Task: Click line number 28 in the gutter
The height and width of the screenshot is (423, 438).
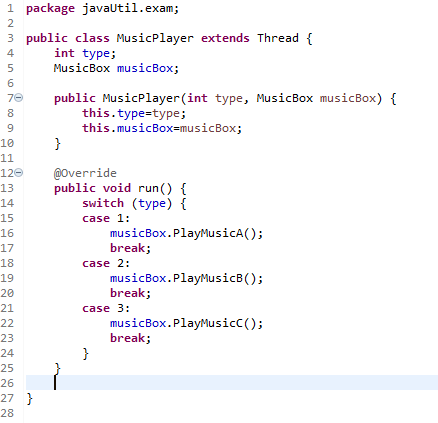Action: 7,413
